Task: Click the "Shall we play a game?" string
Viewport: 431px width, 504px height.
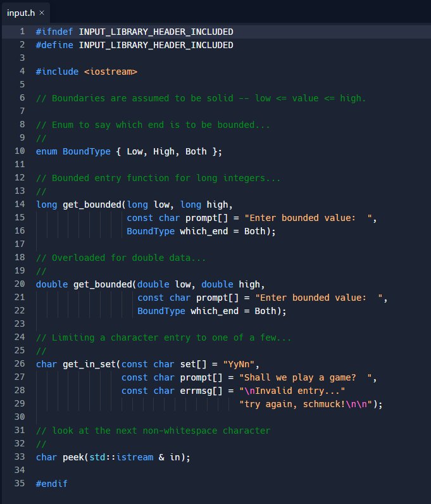Action: click(305, 377)
